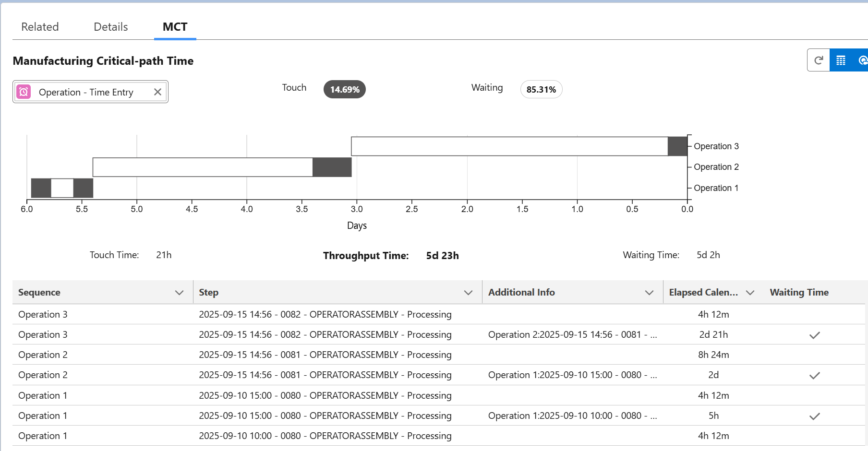Screen dimensions: 868x451
Task: Switch to the Details tab
Action: coord(111,27)
